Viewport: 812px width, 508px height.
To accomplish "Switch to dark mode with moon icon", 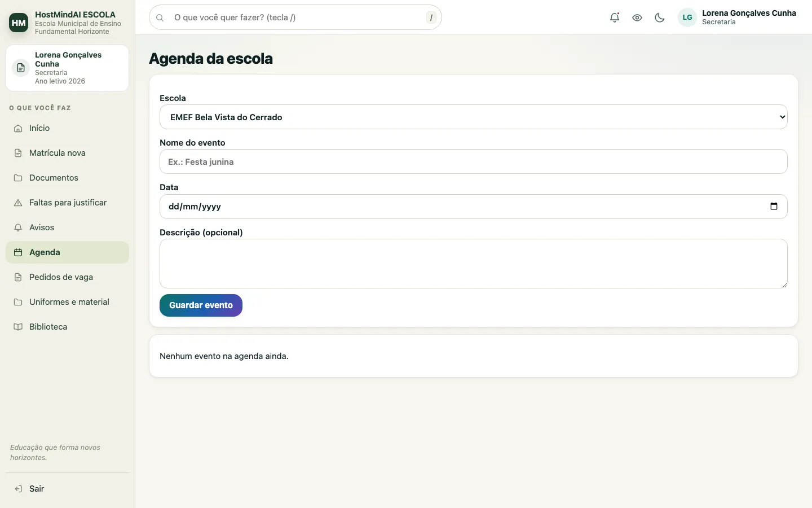I will (x=660, y=17).
